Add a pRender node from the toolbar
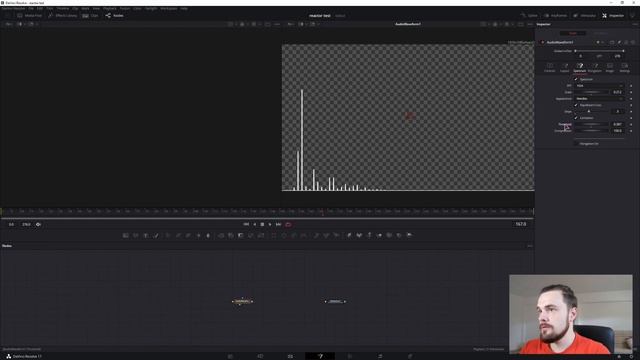 coord(336,236)
